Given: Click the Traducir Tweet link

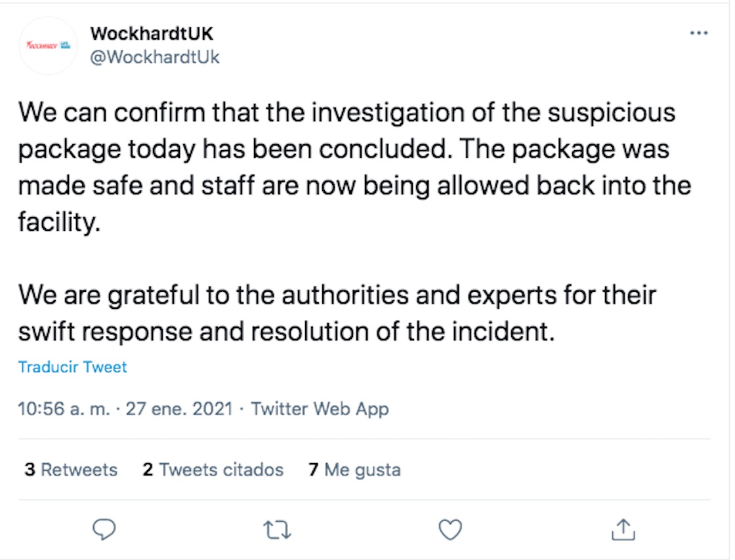Looking at the screenshot, I should tap(72, 367).
